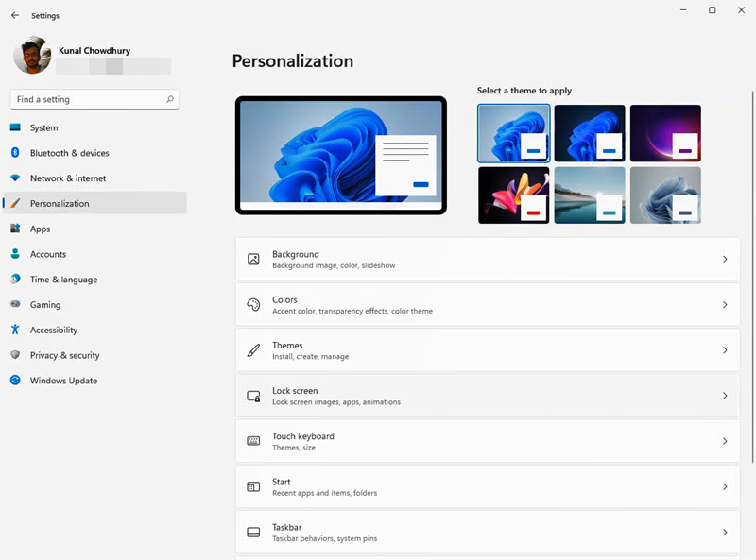Image resolution: width=756 pixels, height=560 pixels.
Task: Apply the dark blue bloom theme
Action: tap(590, 133)
